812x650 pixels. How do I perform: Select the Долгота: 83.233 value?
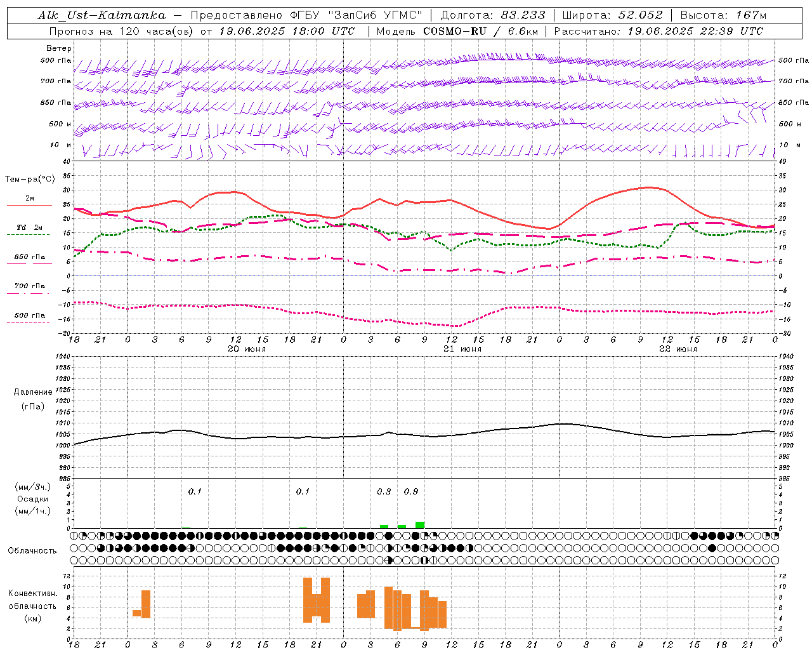pos(492,15)
